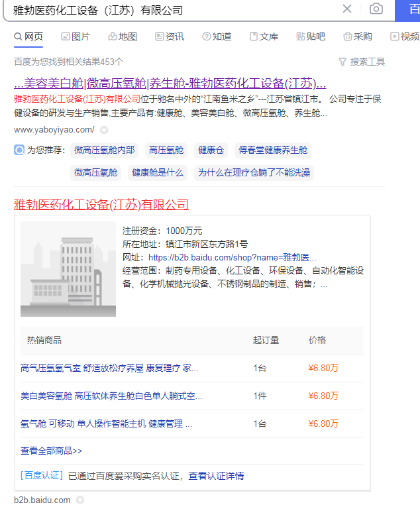Click 注册资金：1000万元 text
This screenshot has height=507, width=420.
pos(162,231)
